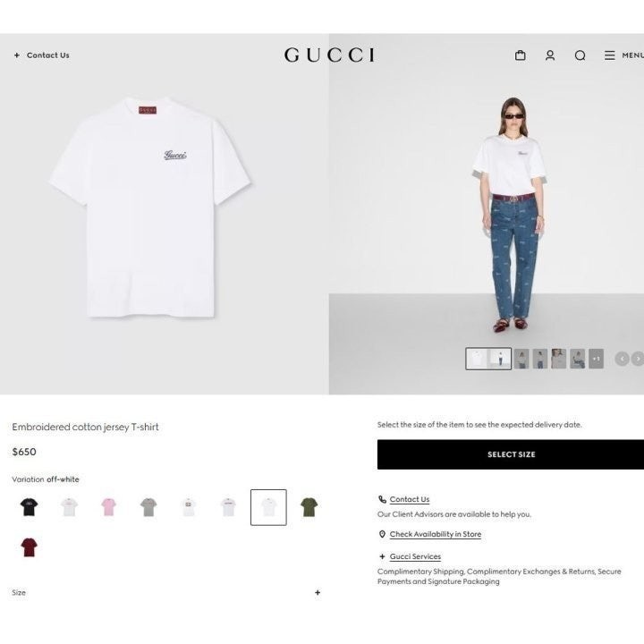Expand Contact Us in top header
The width and height of the screenshot is (644, 644).
(x=41, y=55)
